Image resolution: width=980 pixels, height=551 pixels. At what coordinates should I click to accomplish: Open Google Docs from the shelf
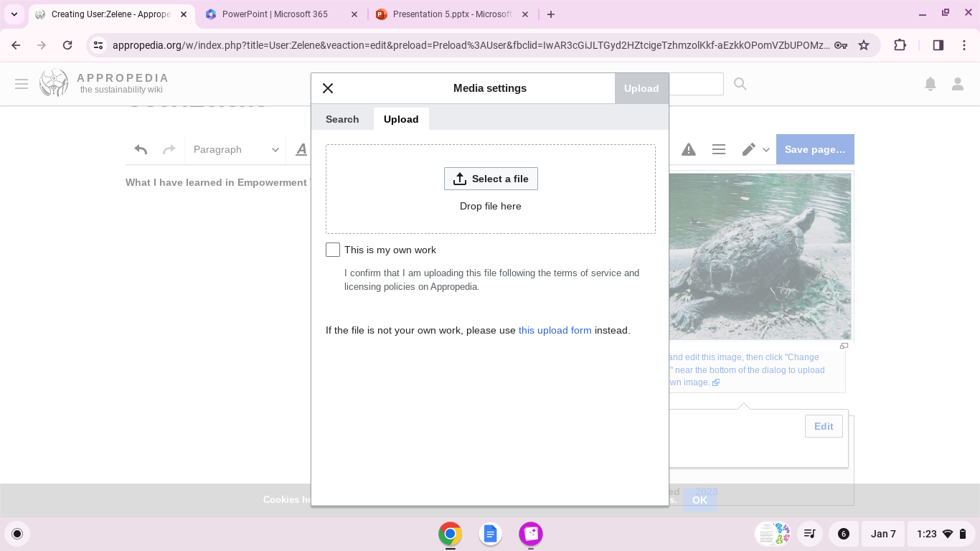point(490,534)
